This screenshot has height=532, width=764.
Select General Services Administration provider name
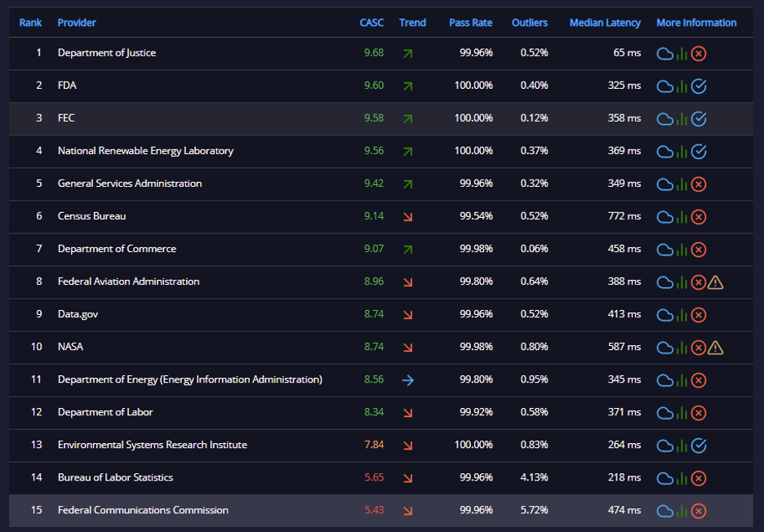point(130,183)
